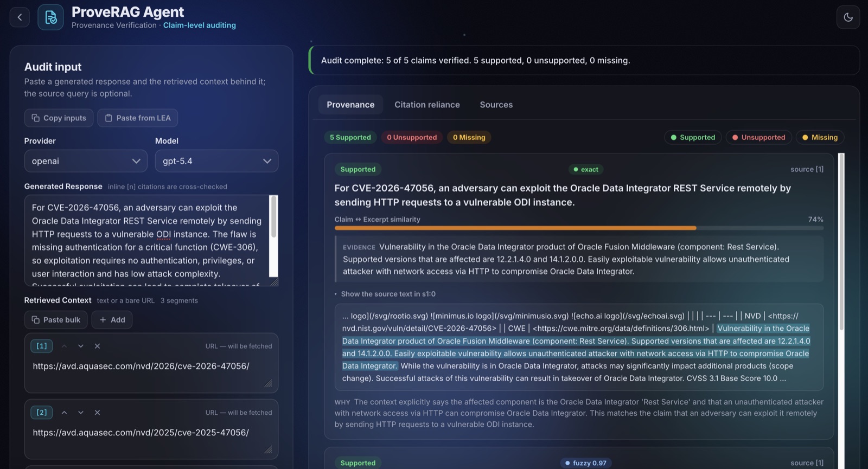Remove segment [1] with the X icon

pyautogui.click(x=97, y=346)
